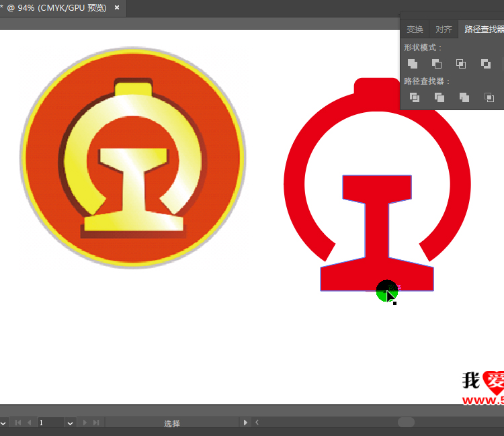This screenshot has height=436, width=504.
Task: Select the railway emblem reference image
Action: [x=133, y=157]
